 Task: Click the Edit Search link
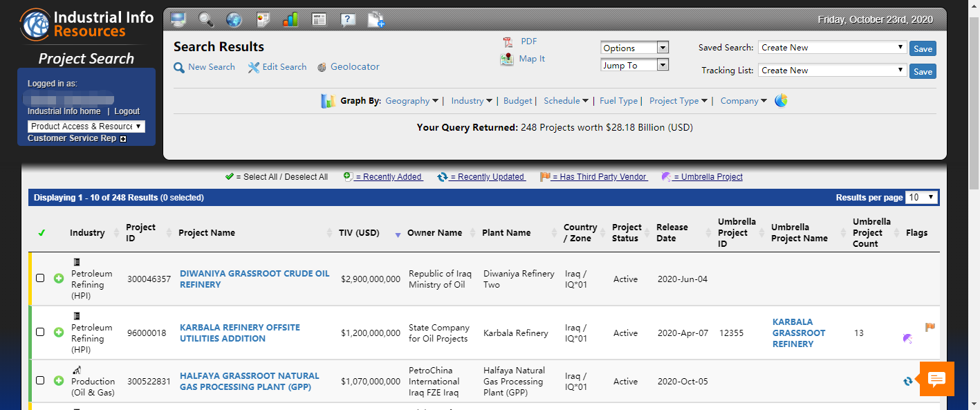(x=284, y=67)
